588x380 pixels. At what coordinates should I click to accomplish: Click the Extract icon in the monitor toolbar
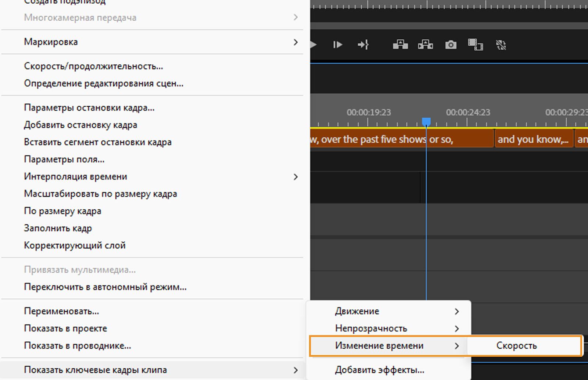426,45
